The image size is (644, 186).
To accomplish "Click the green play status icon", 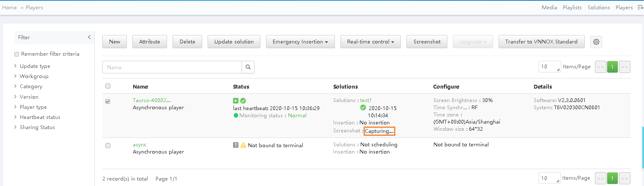I will pyautogui.click(x=236, y=101).
